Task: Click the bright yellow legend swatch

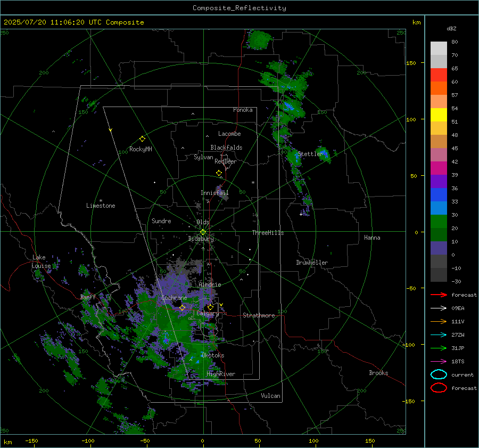Action: (439, 115)
